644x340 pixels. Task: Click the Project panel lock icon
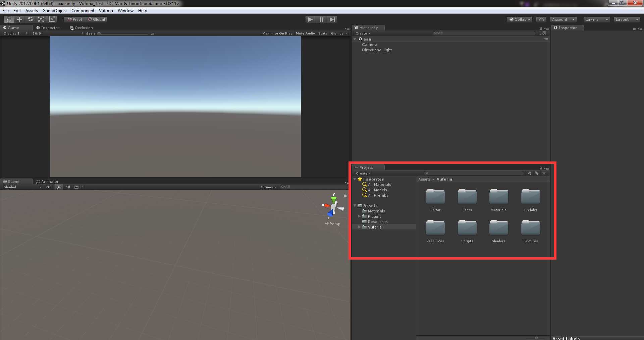pyautogui.click(x=541, y=168)
